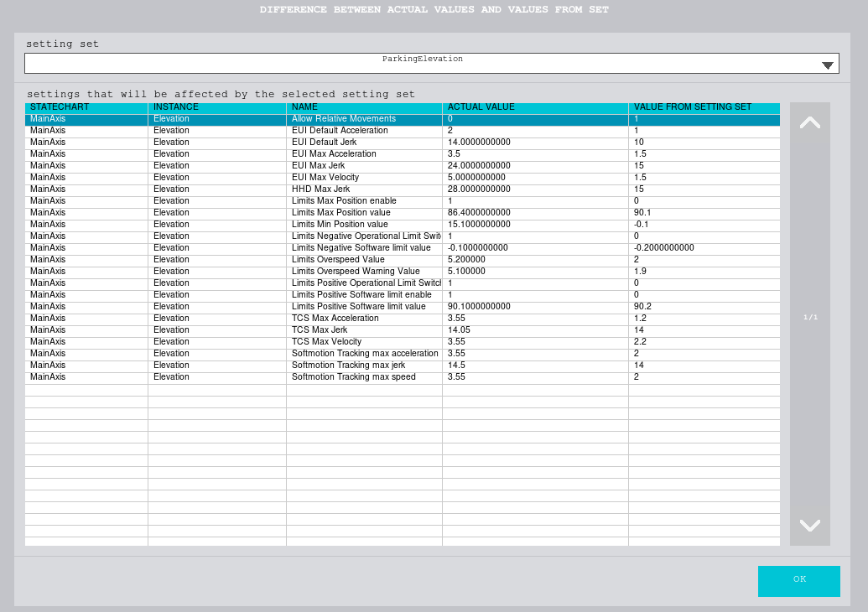Select Limits Overspeed Value row

click(403, 260)
